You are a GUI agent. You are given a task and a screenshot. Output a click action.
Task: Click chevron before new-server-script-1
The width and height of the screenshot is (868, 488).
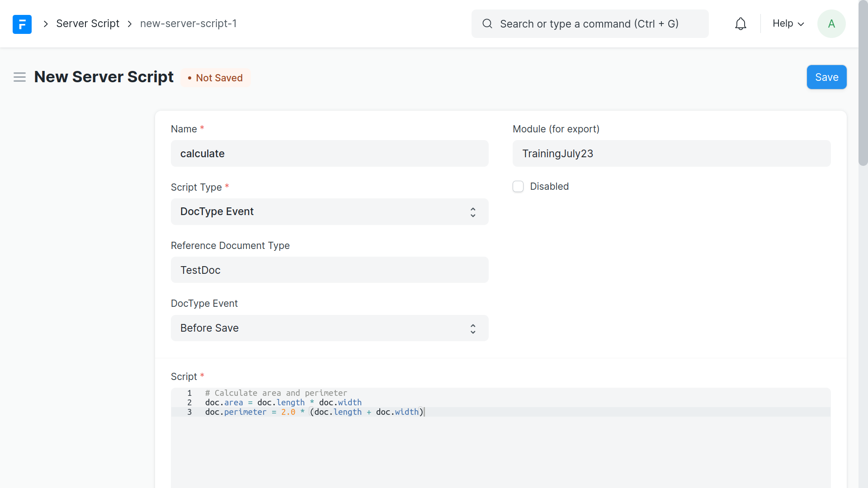coord(130,24)
